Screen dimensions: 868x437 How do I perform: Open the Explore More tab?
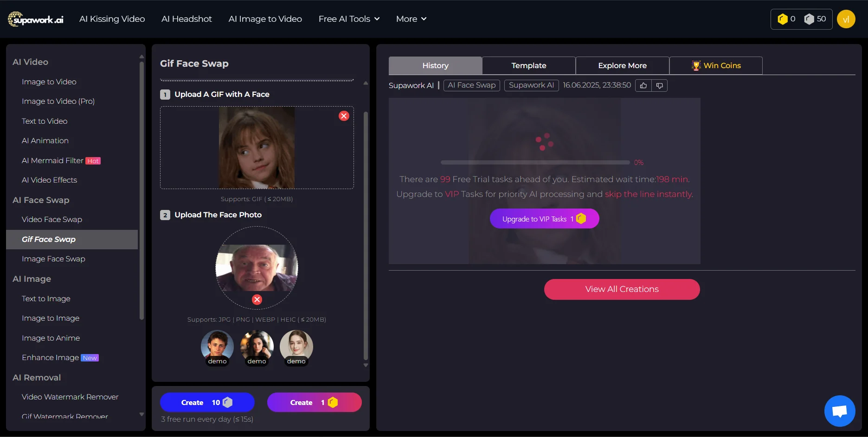622,65
